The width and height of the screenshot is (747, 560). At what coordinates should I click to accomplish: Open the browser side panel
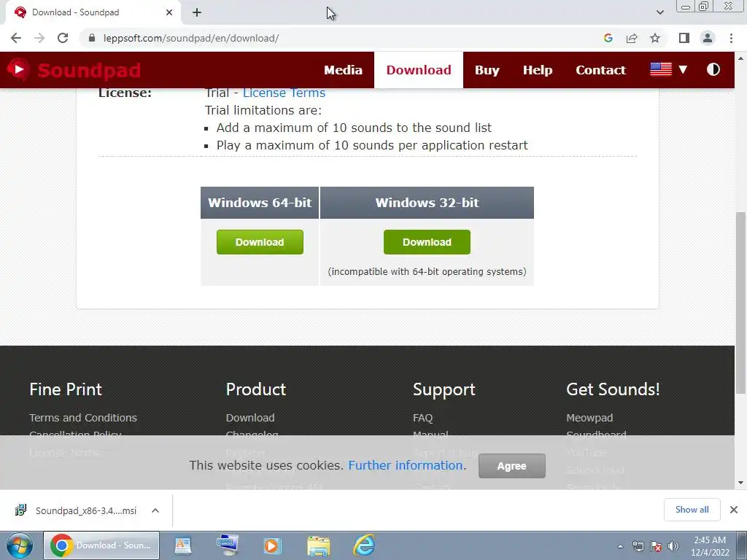tap(684, 38)
